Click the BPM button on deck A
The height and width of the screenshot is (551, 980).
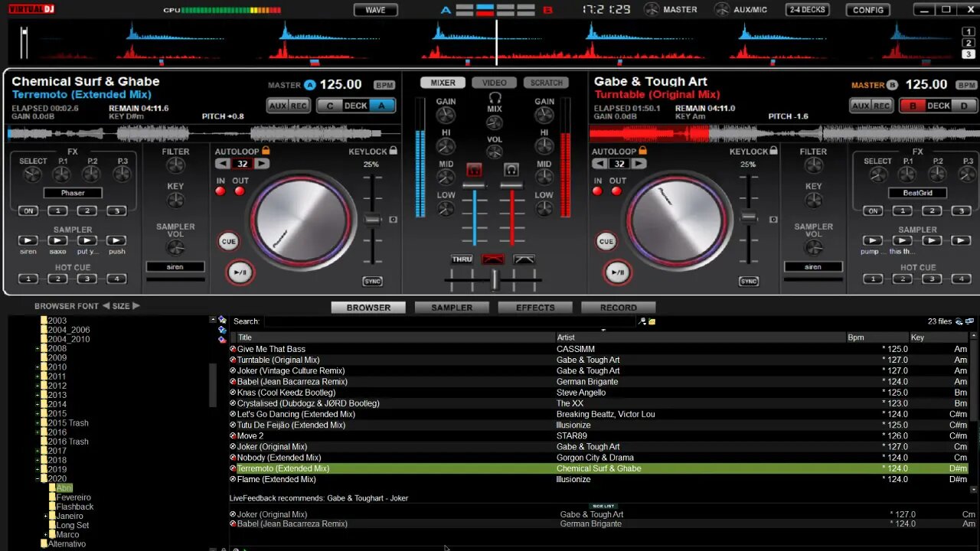(384, 85)
